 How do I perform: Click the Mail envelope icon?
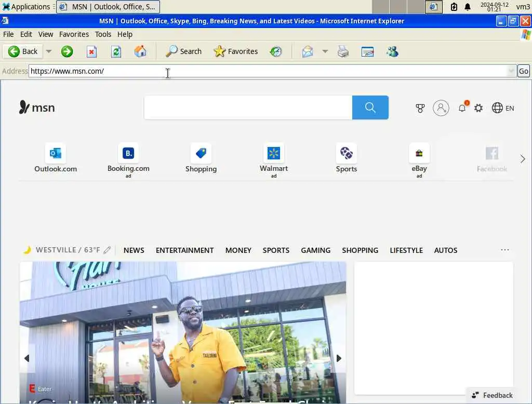click(308, 51)
